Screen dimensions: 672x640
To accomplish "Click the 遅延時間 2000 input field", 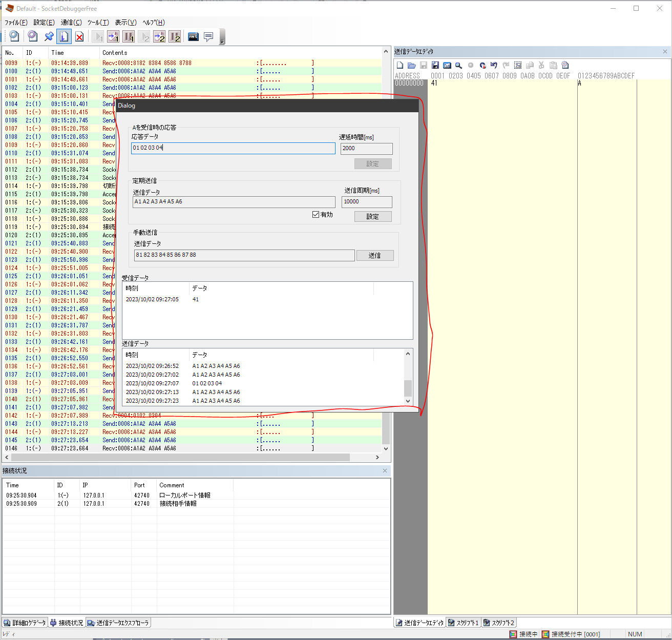I will tap(367, 149).
